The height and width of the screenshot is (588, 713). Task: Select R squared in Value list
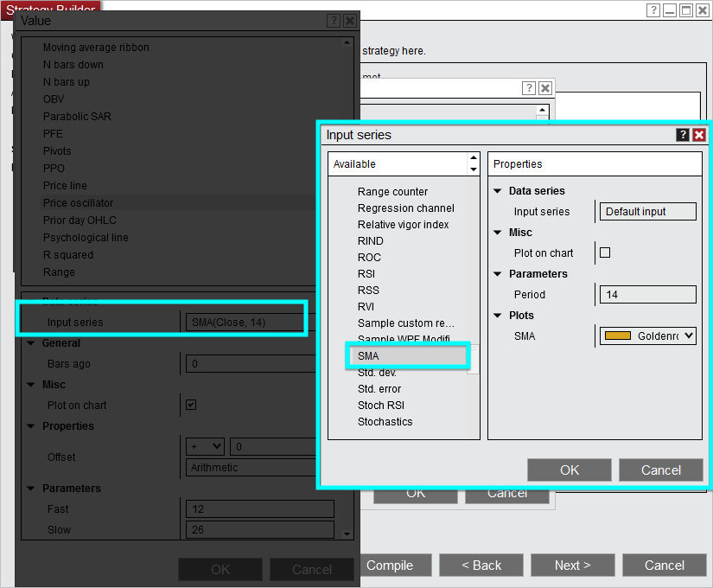[x=67, y=255]
